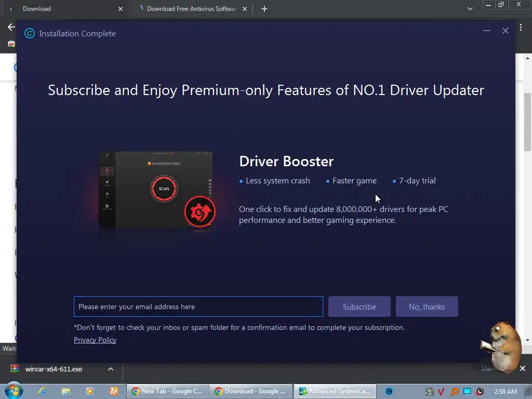532x399 pixels.
Task: Open Windows Explorer from the taskbar
Action: (x=66, y=391)
